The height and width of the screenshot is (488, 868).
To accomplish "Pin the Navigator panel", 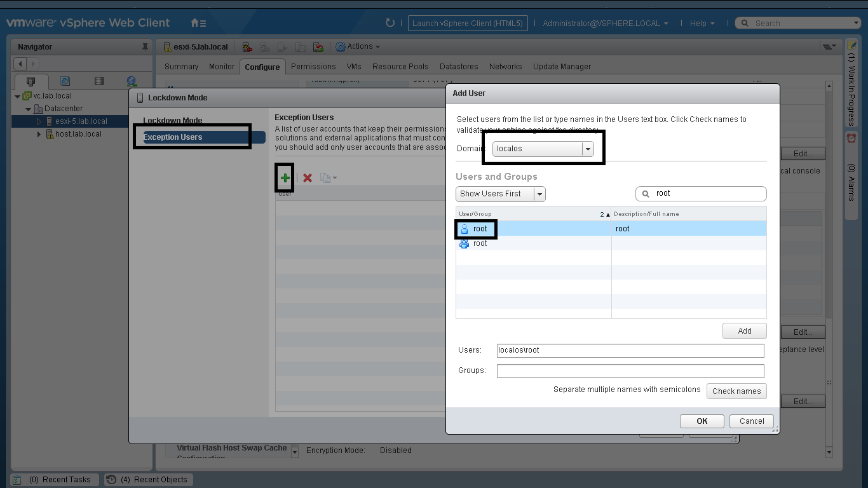I will click(x=145, y=47).
